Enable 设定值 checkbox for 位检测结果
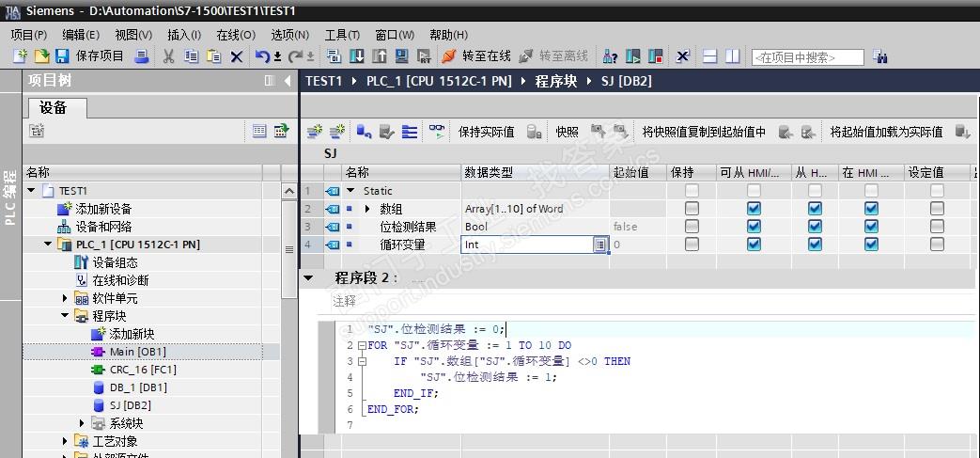 (x=936, y=227)
